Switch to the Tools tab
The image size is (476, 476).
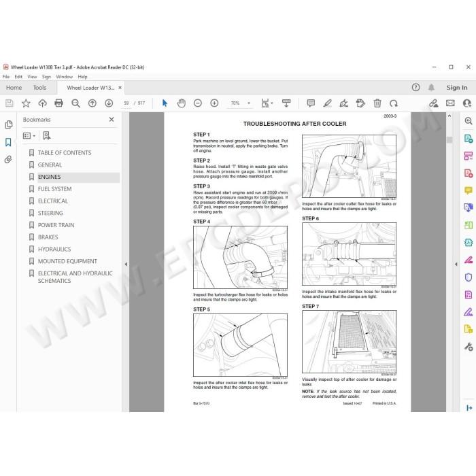tap(39, 88)
